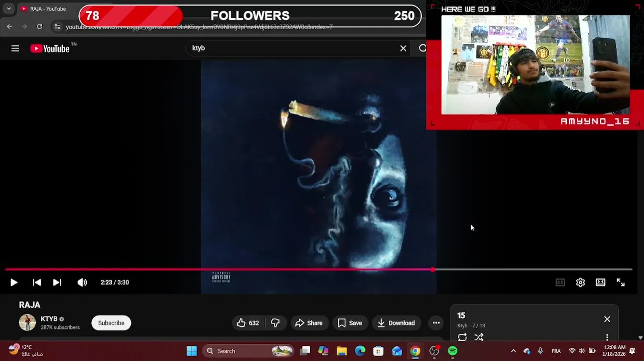
Task: Open the weather widget showing 12°C
Action: point(25,350)
